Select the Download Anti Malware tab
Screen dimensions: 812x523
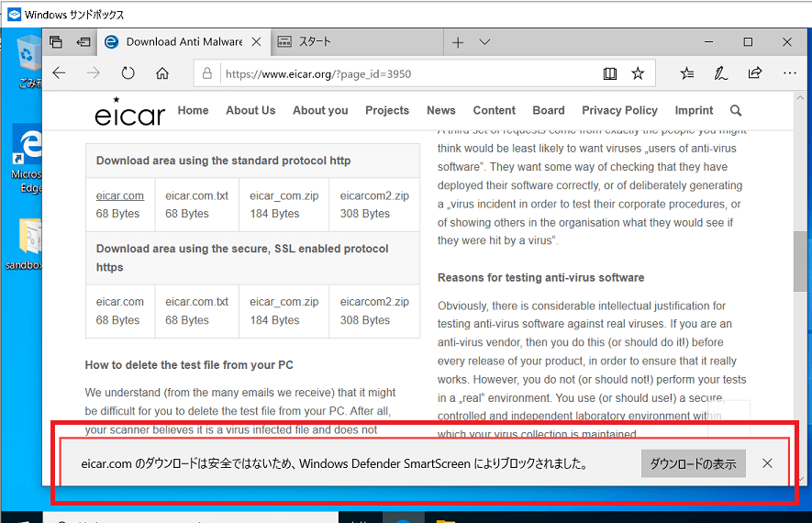[x=184, y=42]
